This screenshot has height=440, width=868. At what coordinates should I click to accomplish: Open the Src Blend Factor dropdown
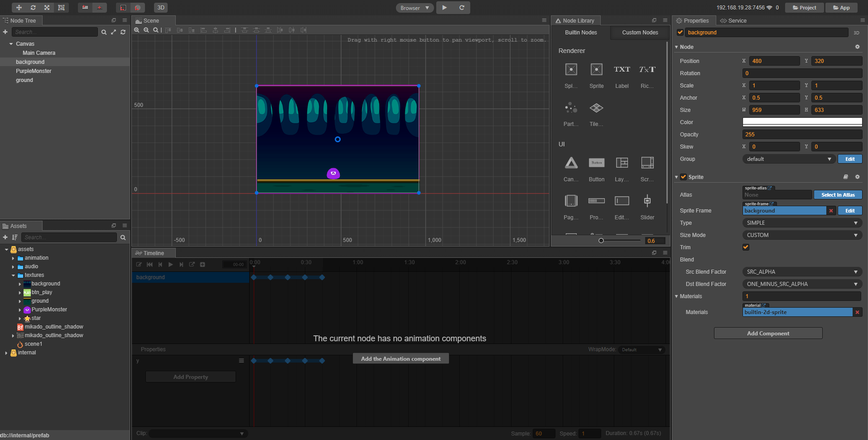(802, 272)
